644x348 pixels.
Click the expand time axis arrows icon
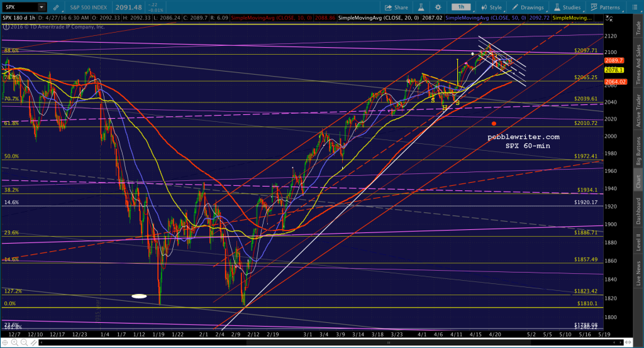628,342
